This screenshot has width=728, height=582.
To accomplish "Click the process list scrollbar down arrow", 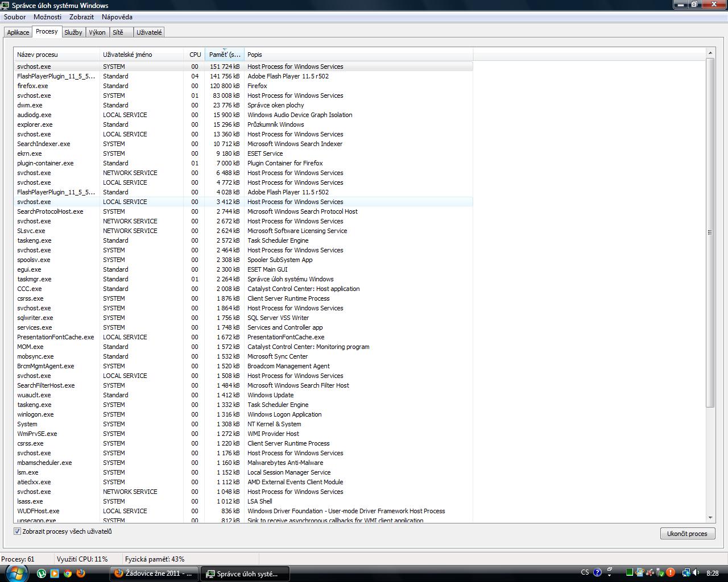I will tap(710, 518).
